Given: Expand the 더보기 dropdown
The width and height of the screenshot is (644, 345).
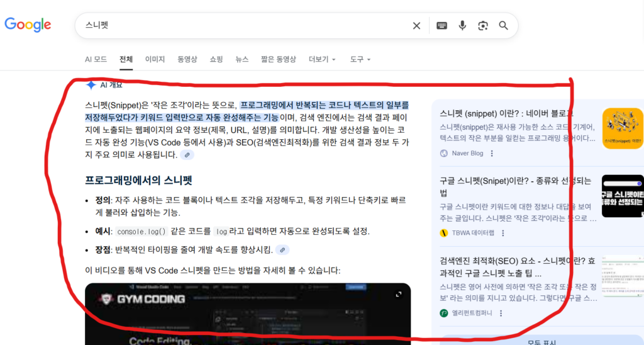Looking at the screenshot, I should click(x=322, y=59).
